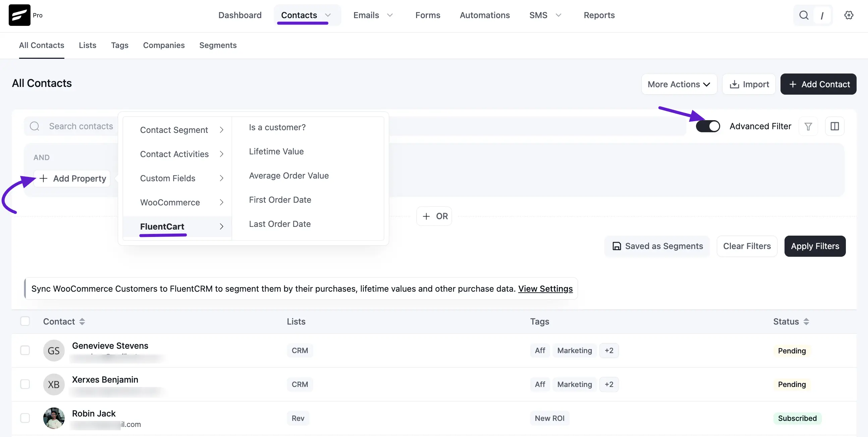This screenshot has height=437, width=868.
Task: Click the GS avatar for Genevieve Stevens
Action: (x=54, y=351)
